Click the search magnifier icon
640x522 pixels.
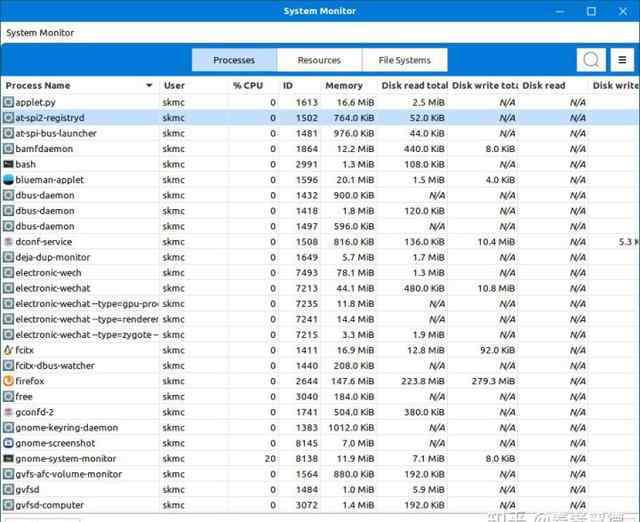(x=592, y=60)
